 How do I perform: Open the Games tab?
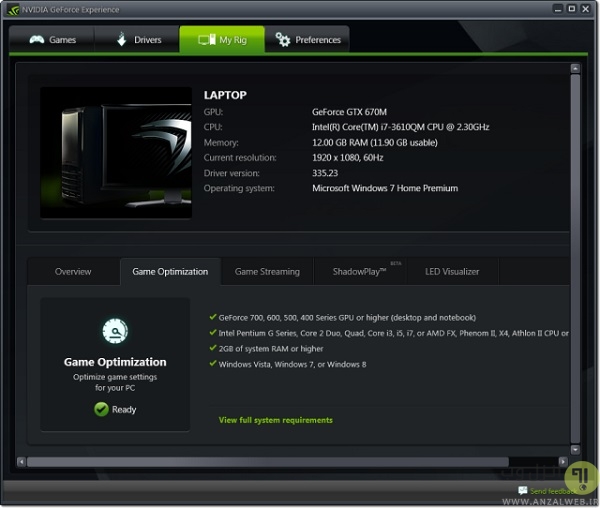click(x=52, y=39)
